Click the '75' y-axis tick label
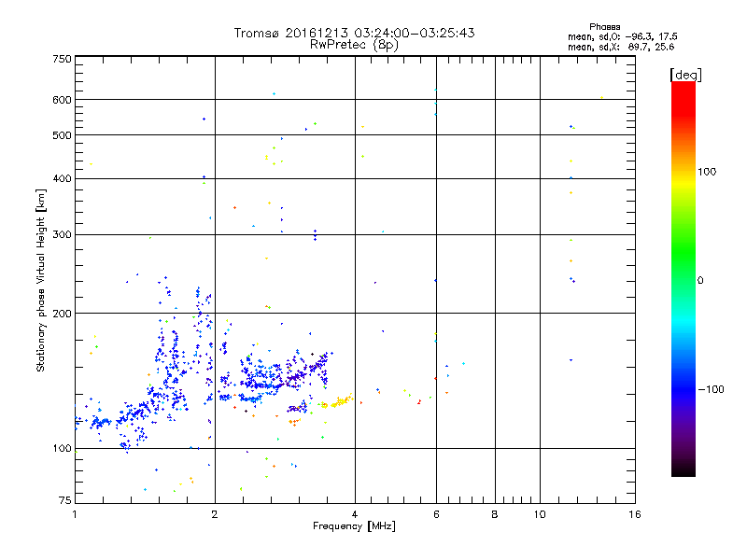 point(65,500)
